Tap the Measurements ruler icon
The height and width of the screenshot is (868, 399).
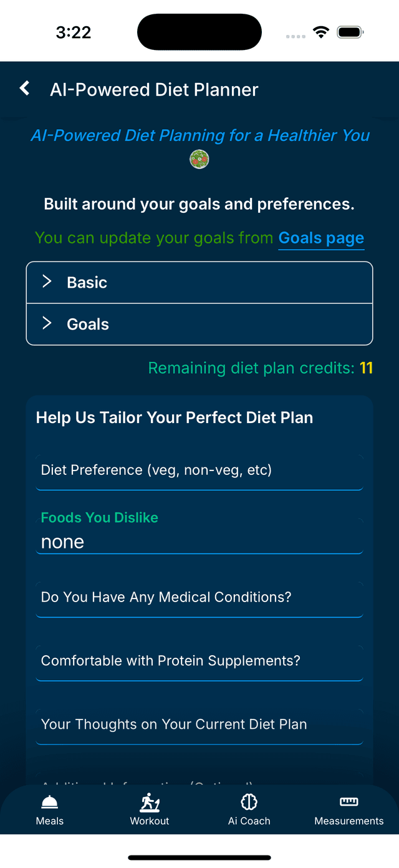coord(349,802)
